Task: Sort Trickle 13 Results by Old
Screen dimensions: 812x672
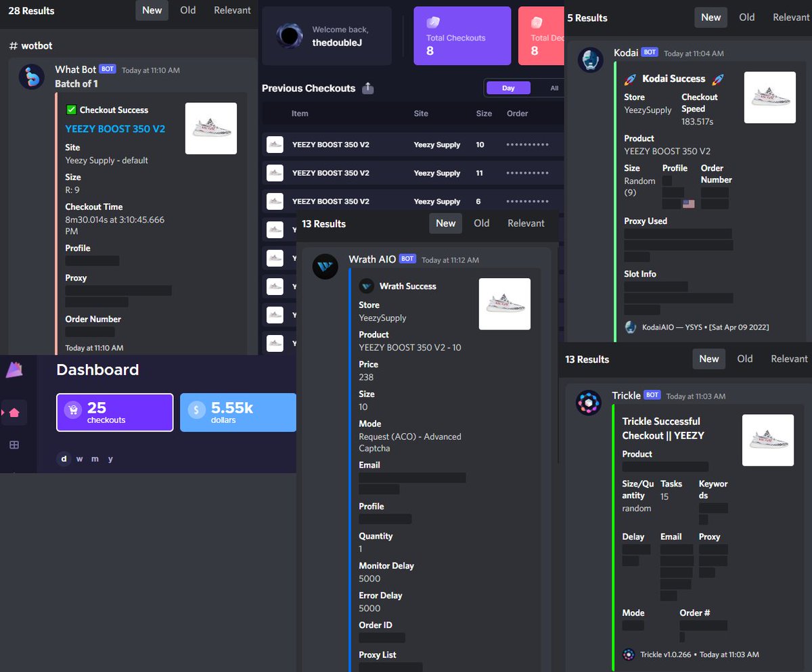Action: [745, 359]
